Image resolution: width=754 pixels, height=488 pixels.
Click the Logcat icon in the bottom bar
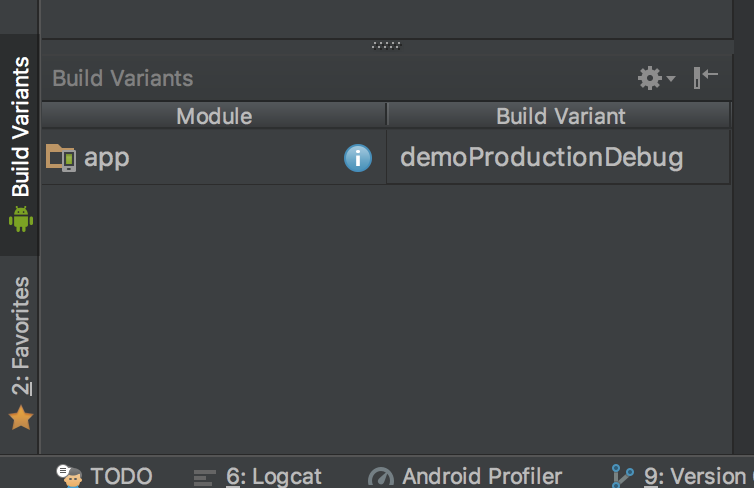point(205,477)
